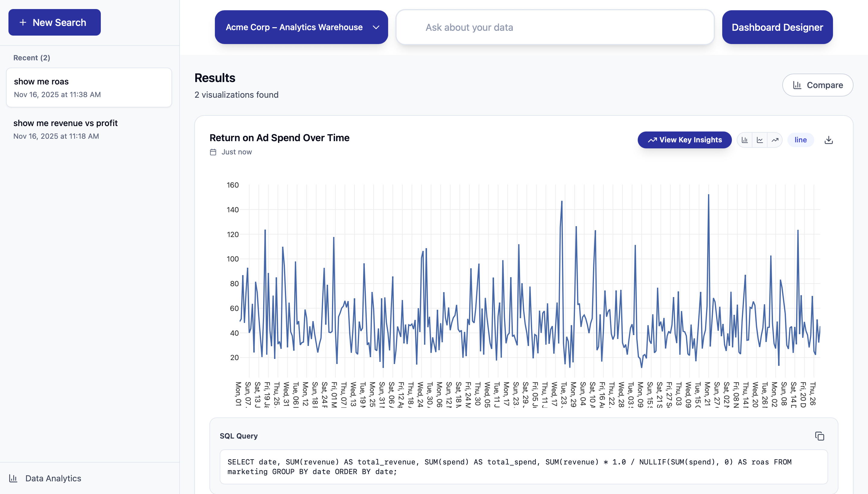Expand the dropdown chevron next to Analytics Warehouse
Viewport: 868px width, 494px height.
click(x=376, y=27)
